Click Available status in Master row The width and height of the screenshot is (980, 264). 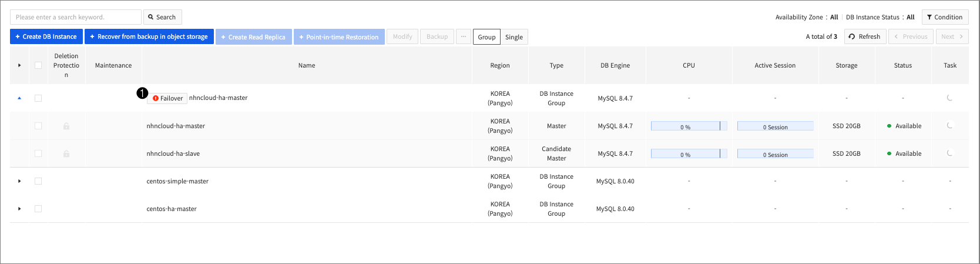pyautogui.click(x=904, y=126)
